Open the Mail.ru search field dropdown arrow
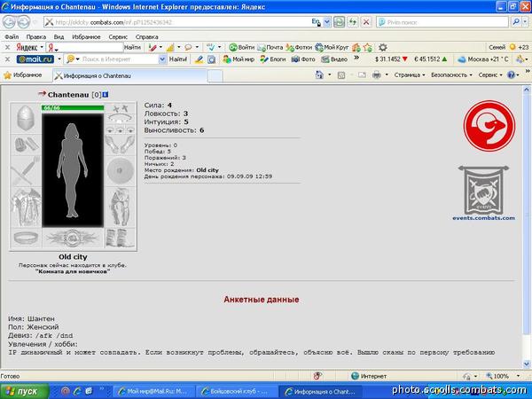Image resolution: width=532 pixels, height=399 pixels. (x=162, y=59)
